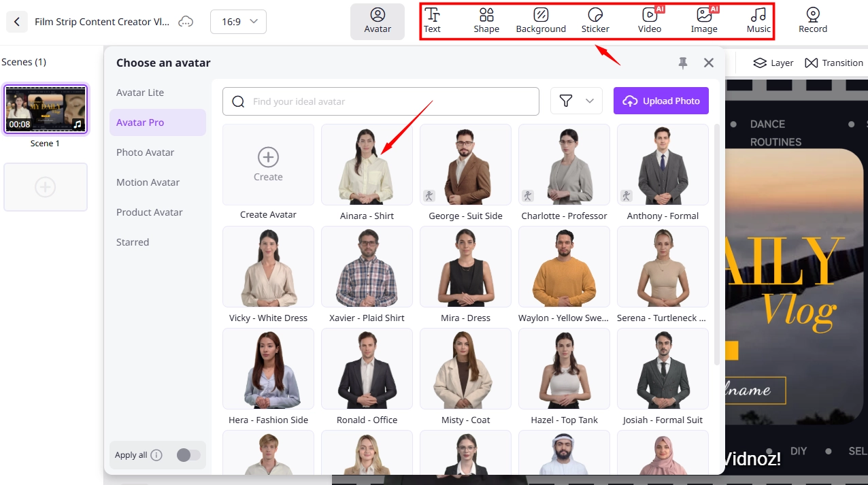Screen dimensions: 868x485
Task: Toggle the cloud sync status indicator
Action: click(186, 21)
